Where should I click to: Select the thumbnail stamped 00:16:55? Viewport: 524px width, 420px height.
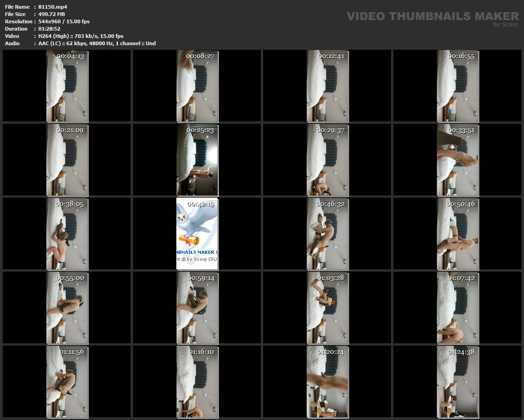click(458, 86)
